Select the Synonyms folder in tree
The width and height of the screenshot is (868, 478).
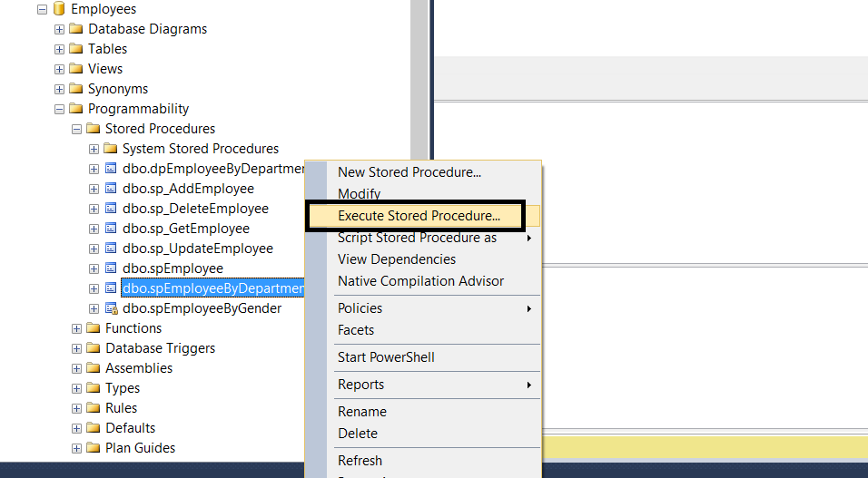click(x=117, y=89)
